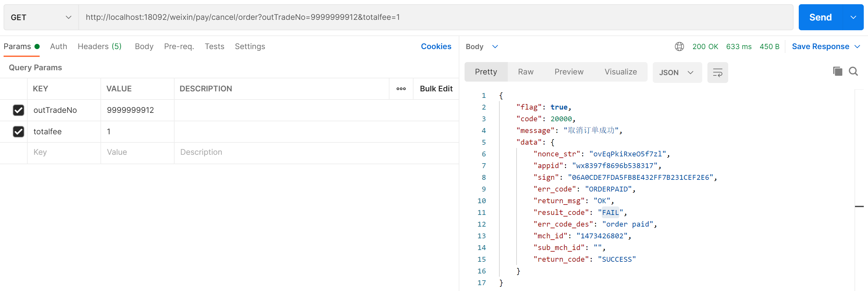Click the Send button

pos(821,17)
